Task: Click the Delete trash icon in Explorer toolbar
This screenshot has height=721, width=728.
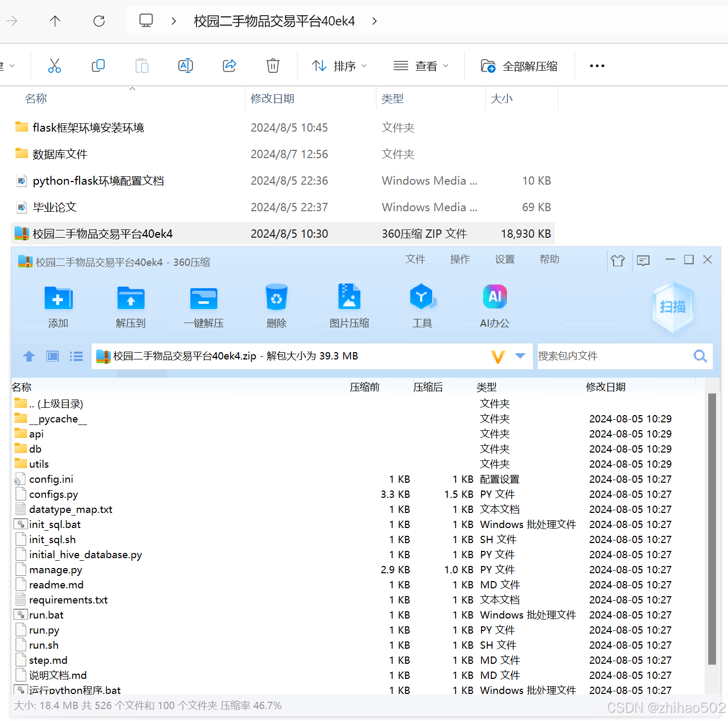Action: (x=273, y=66)
